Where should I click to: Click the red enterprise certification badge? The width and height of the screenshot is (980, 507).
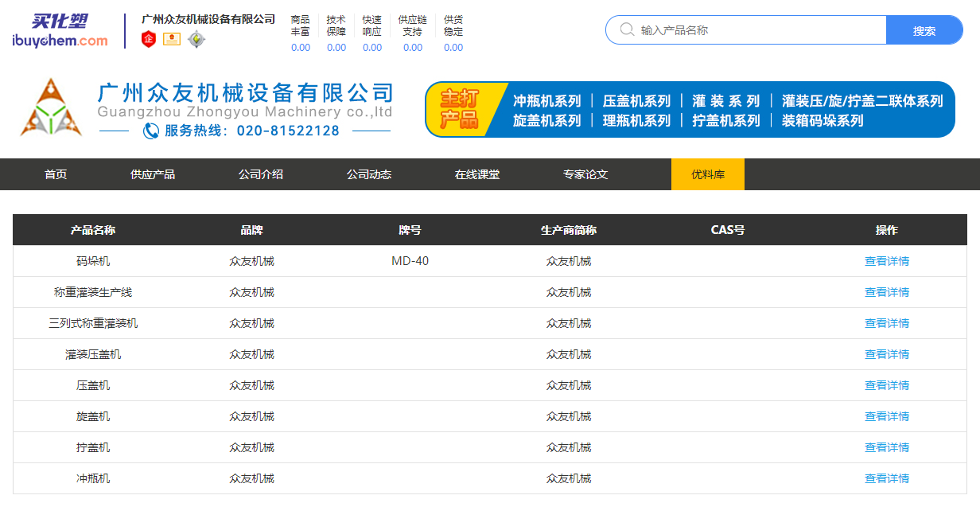click(x=149, y=38)
